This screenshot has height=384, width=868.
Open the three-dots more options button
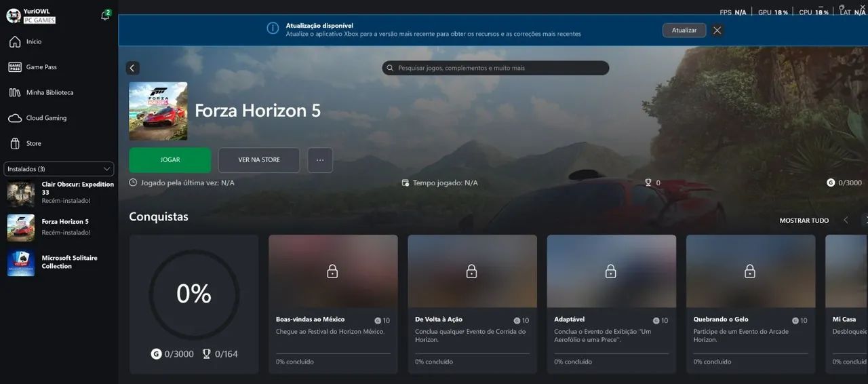320,160
